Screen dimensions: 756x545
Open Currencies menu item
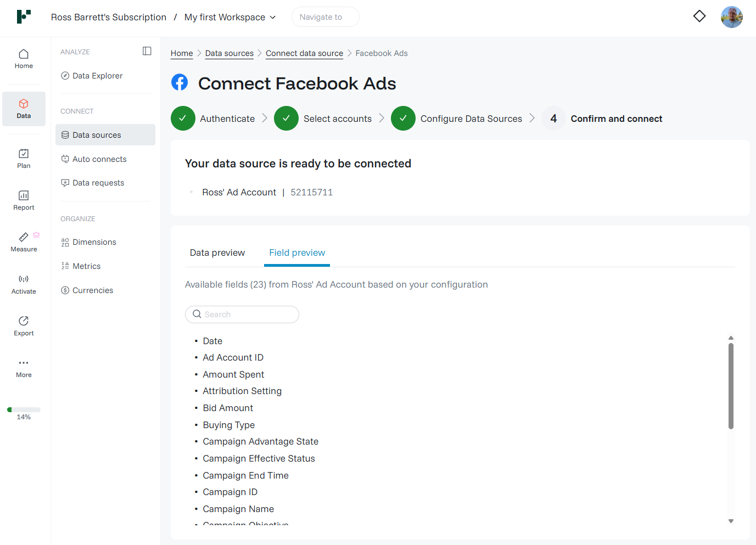[x=87, y=290]
